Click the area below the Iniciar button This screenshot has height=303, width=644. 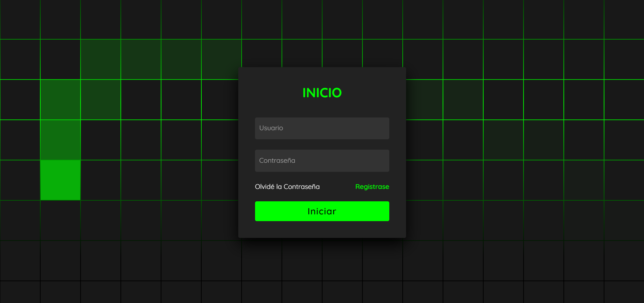[321, 229]
